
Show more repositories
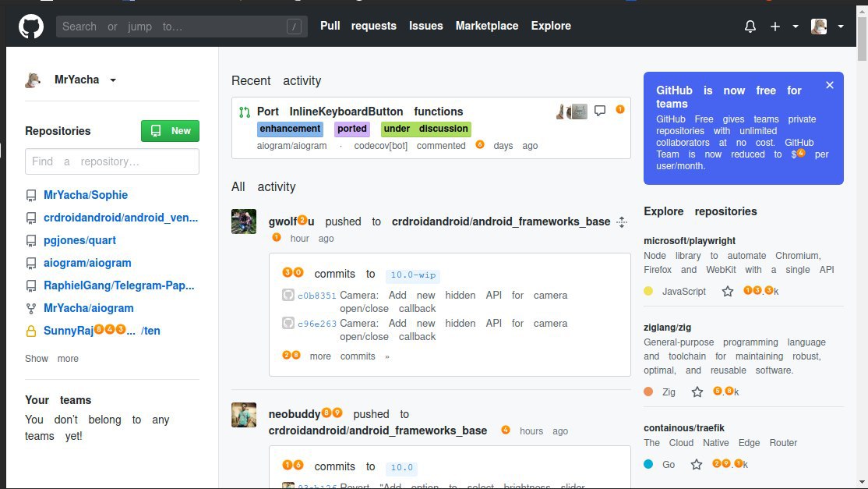coord(51,358)
